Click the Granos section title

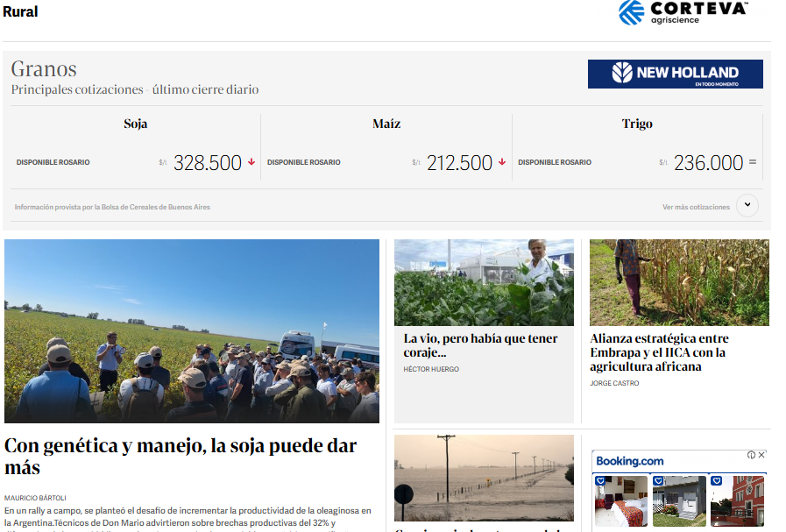pos(44,68)
